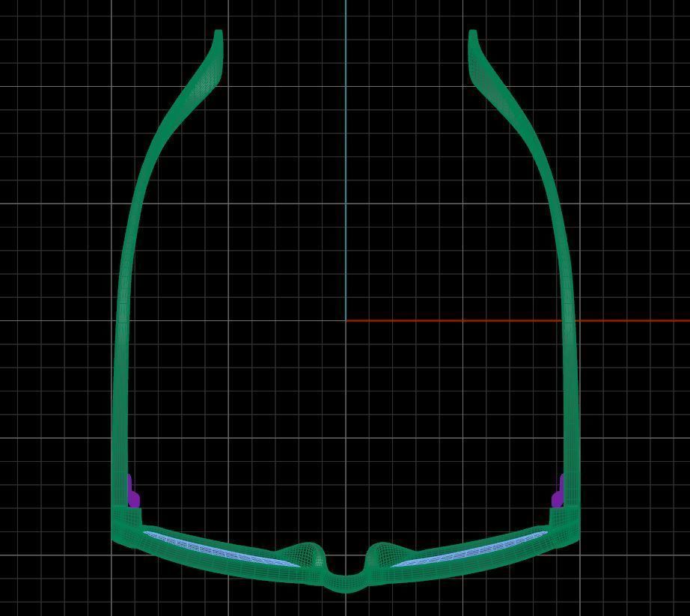The image size is (690, 616).
Task: Pick the blue lens on the right side
Action: 469,549
